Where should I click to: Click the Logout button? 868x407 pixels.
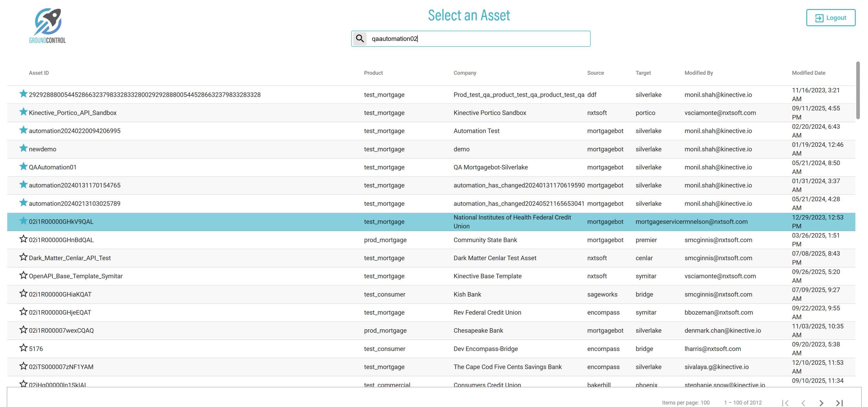click(830, 18)
